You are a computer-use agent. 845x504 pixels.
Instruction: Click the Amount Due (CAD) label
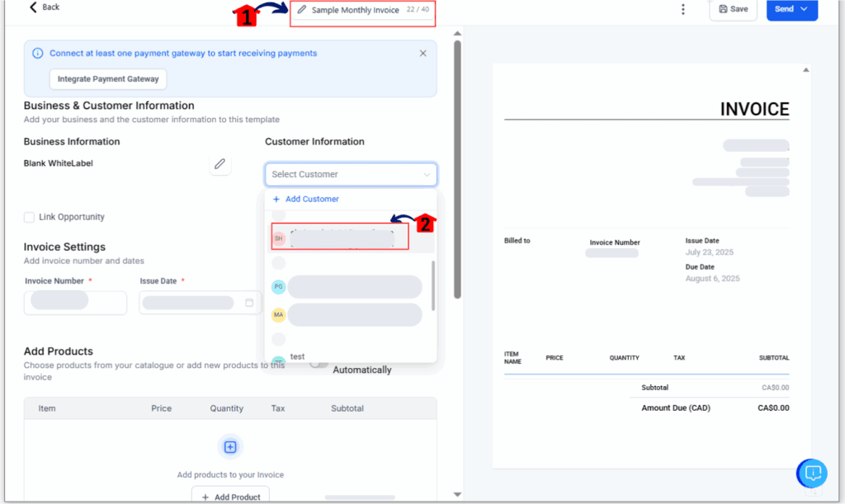tap(676, 408)
